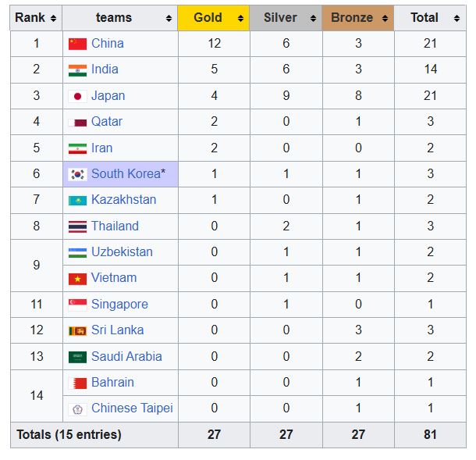Follow the Bahrain team link
Screen dimensions: 476x460
pyautogui.click(x=112, y=382)
